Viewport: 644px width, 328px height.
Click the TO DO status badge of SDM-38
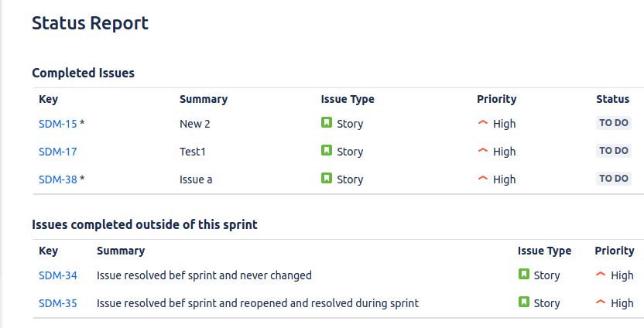(x=614, y=179)
